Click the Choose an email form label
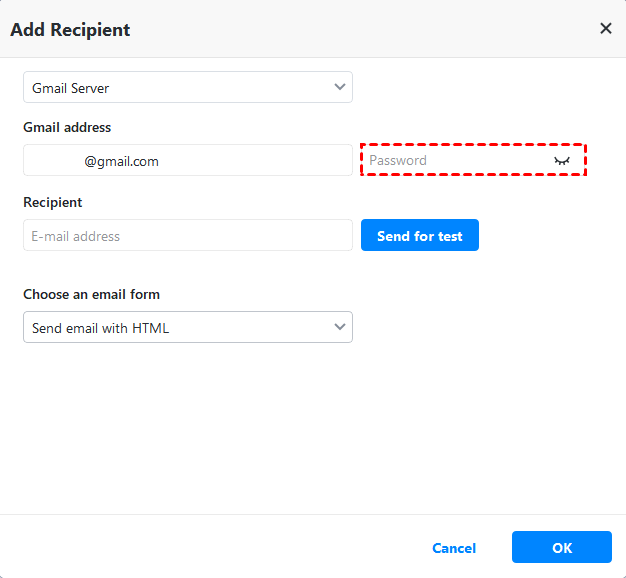The height and width of the screenshot is (578, 626). pos(91,294)
